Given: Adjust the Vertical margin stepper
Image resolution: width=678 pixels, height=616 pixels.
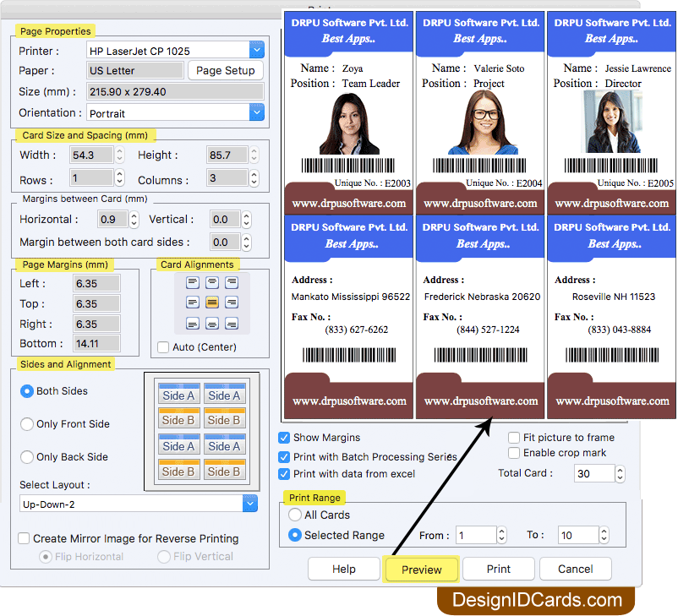Looking at the screenshot, I should pos(246,220).
